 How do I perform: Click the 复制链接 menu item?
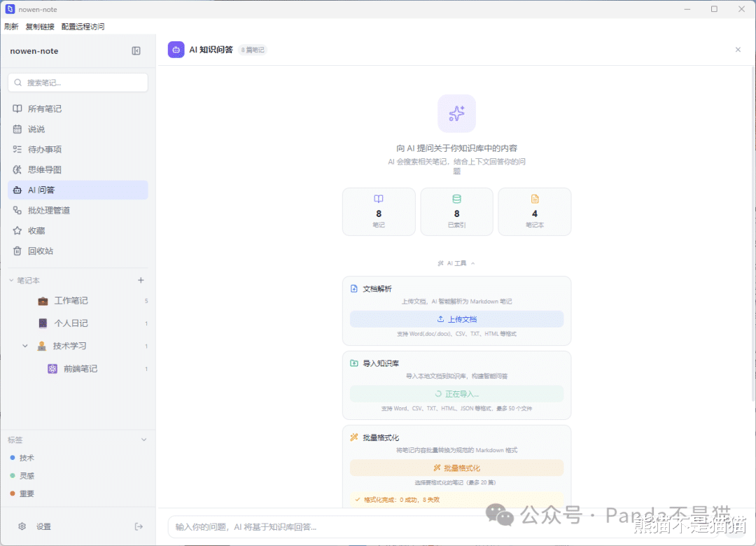[40, 27]
